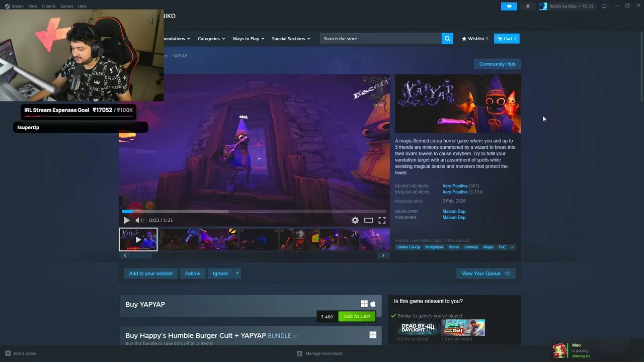Open recent reviews Very Positive link
This screenshot has height=362, width=644.
click(x=455, y=186)
